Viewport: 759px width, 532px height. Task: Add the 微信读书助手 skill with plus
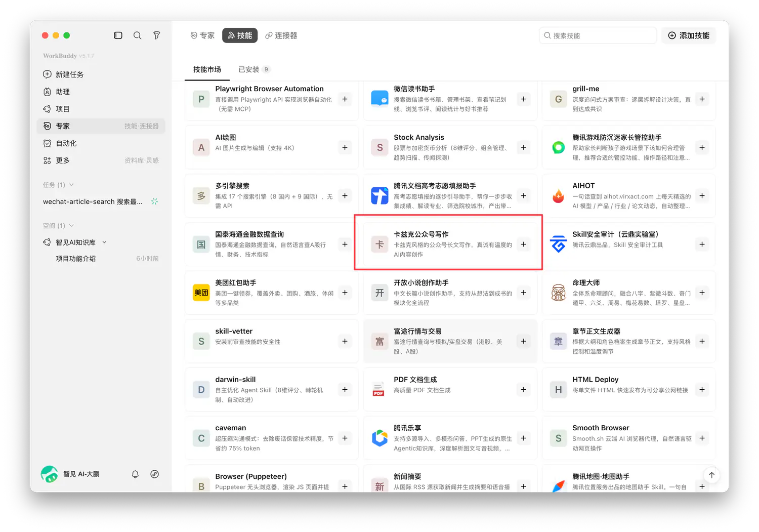click(523, 99)
